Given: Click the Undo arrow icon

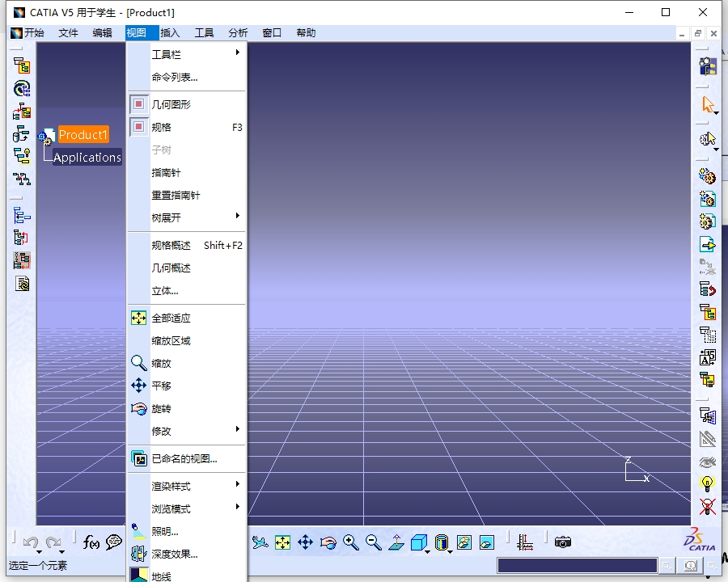Looking at the screenshot, I should click(x=31, y=542).
